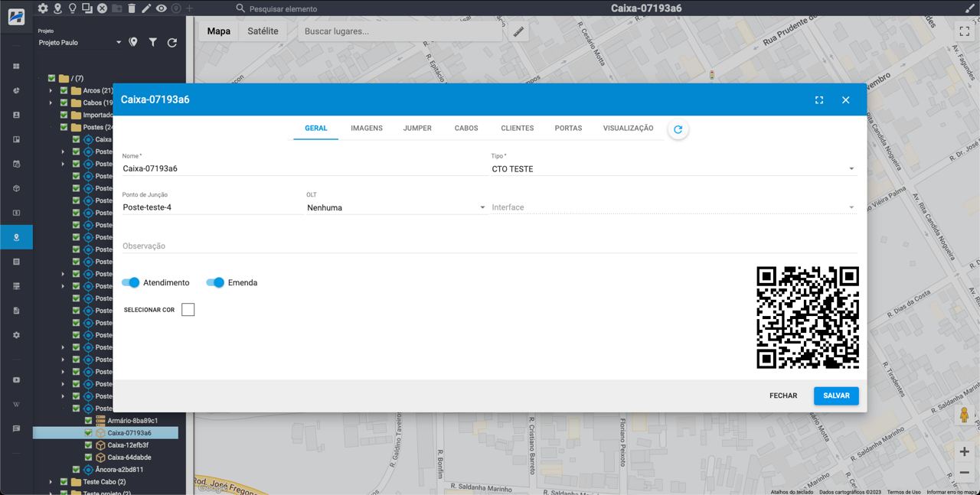
Task: Switch map to Satélite view
Action: coord(263,31)
